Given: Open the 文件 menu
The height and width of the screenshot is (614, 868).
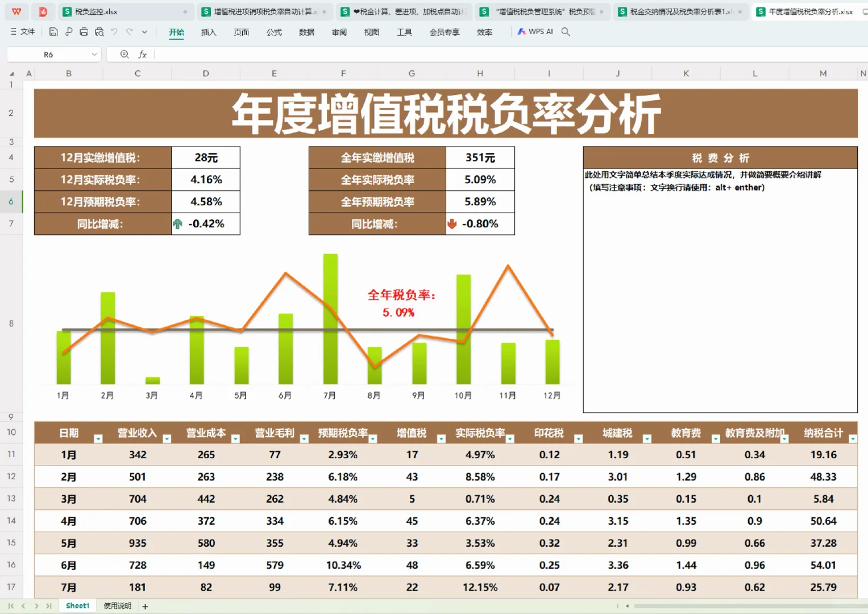Looking at the screenshot, I should tap(27, 32).
